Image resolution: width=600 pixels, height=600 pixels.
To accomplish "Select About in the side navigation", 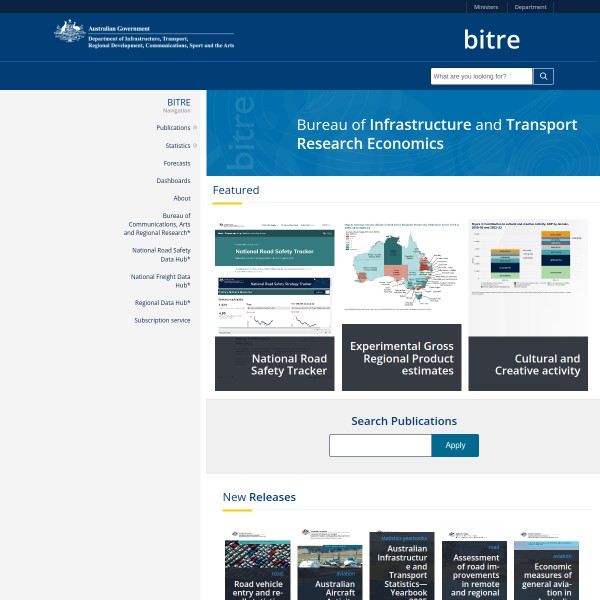I will (181, 198).
